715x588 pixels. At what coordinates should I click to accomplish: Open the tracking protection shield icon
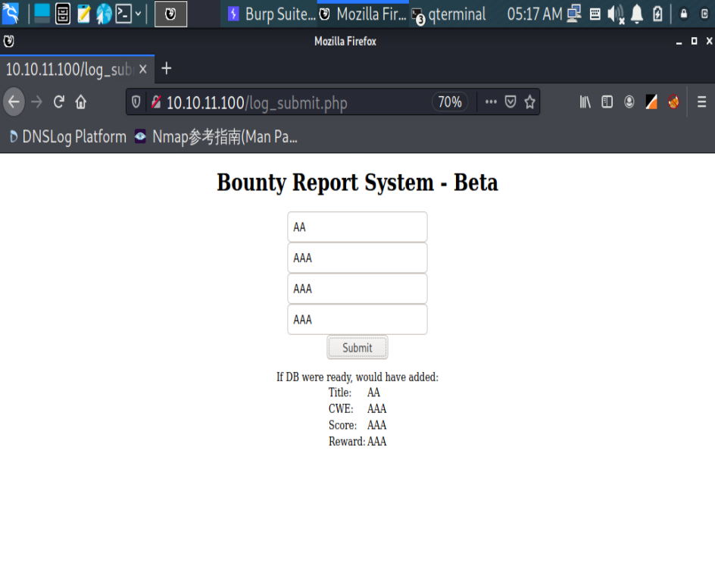(x=136, y=102)
